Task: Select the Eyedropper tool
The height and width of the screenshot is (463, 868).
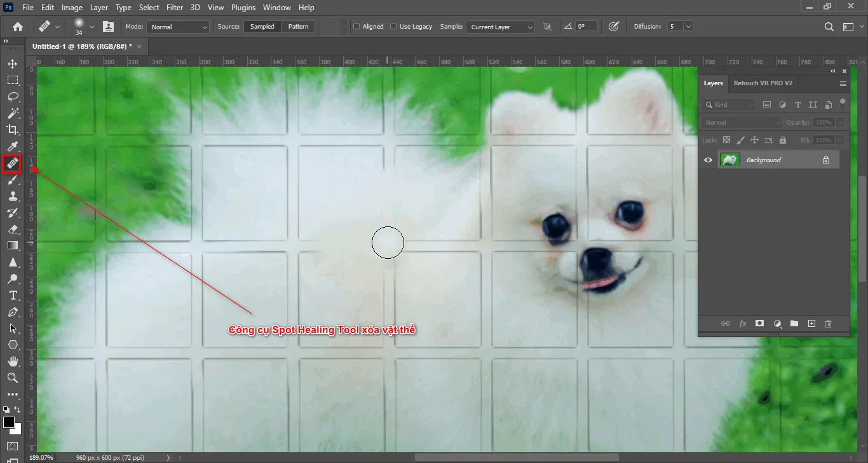Action: [x=12, y=146]
